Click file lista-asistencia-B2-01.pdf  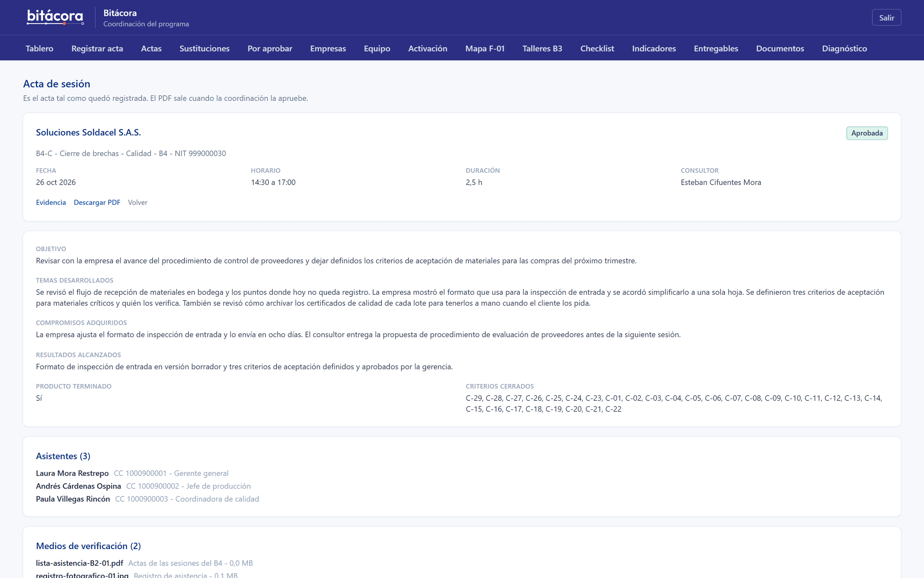[x=79, y=563]
